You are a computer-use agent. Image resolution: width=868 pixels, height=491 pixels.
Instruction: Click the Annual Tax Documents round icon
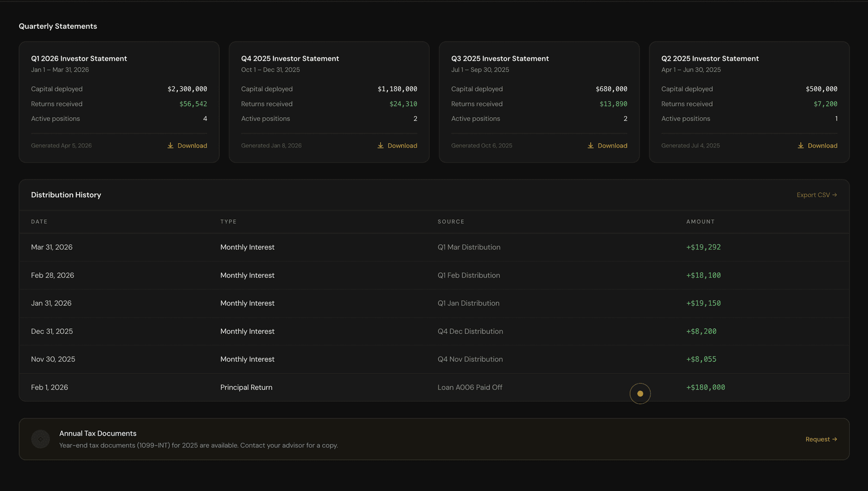click(41, 439)
